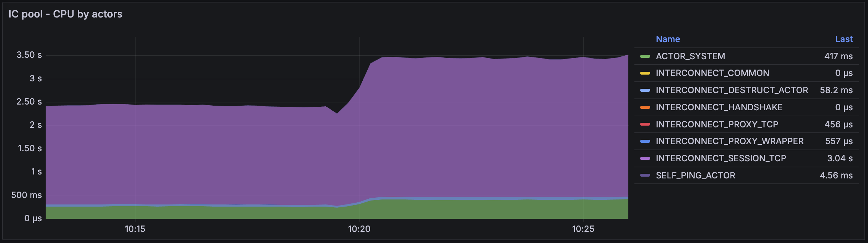Click the blue INTERCONNECT_PROXY_WRAPPER color marker
This screenshot has height=243, width=868.
point(645,141)
